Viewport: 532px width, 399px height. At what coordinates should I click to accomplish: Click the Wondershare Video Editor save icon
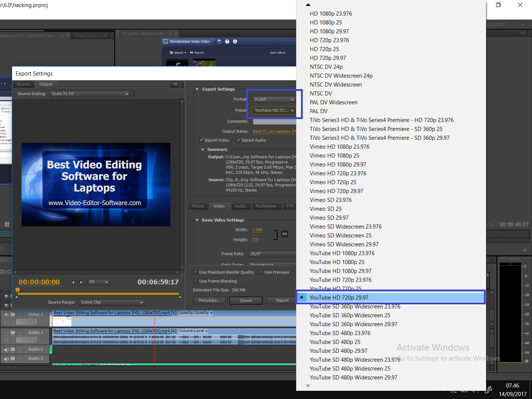click(219, 41)
